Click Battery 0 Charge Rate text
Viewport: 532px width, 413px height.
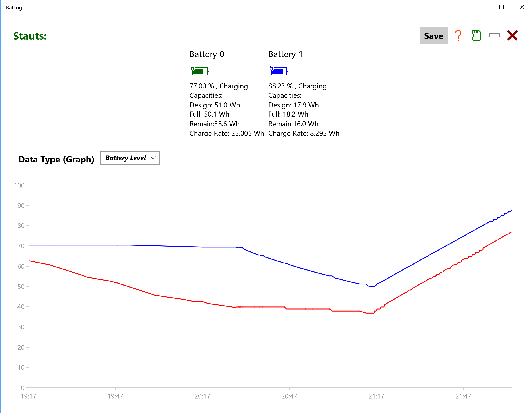tap(226, 133)
